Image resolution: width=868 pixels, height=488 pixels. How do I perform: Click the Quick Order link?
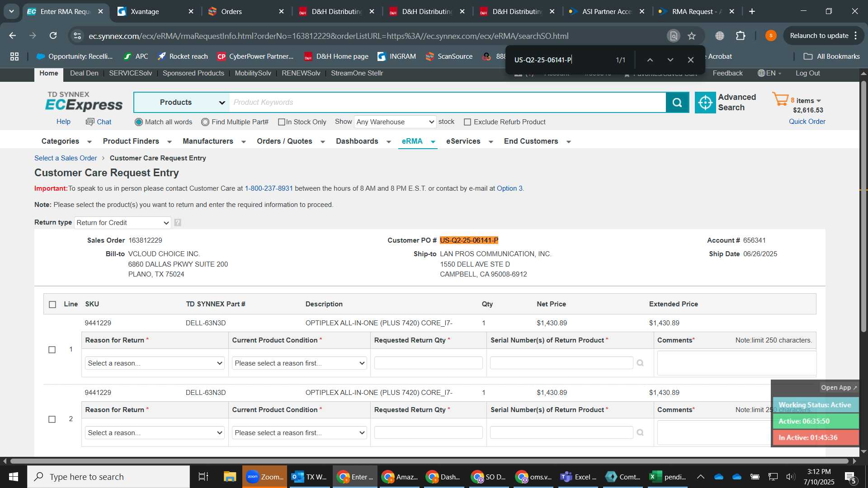[807, 122]
